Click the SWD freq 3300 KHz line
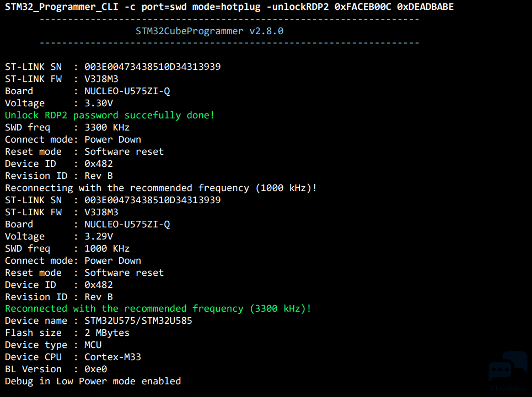This screenshot has height=397, width=532. click(x=67, y=128)
